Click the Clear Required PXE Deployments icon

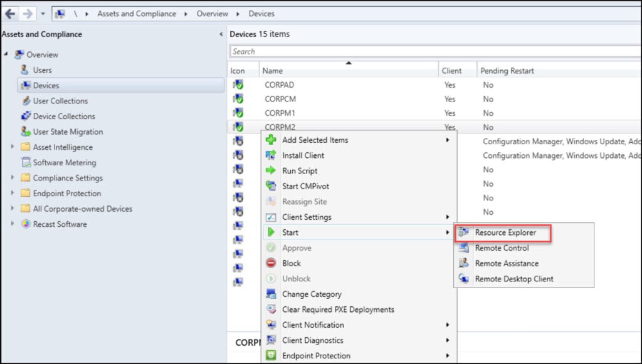click(271, 309)
